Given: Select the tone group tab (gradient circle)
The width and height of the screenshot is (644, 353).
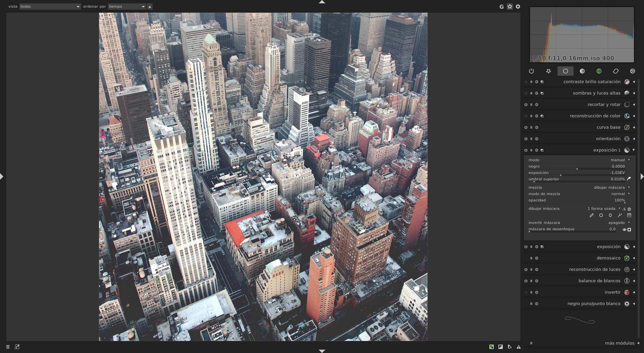Looking at the screenshot, I should [x=582, y=71].
